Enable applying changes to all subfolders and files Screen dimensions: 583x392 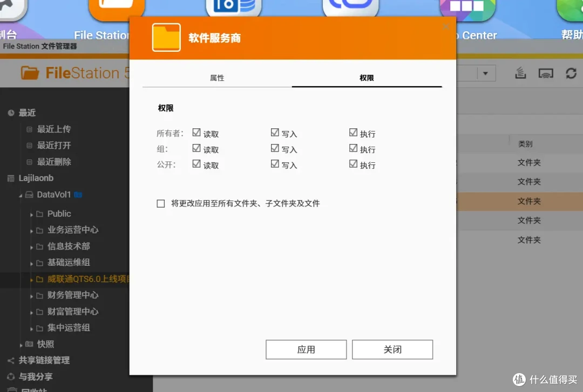[x=161, y=204]
